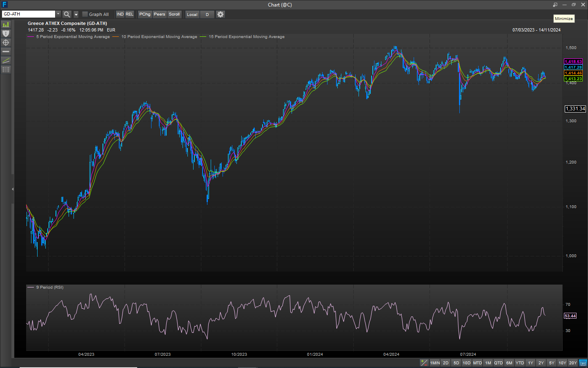
Task: Click the orange 1,414.46 price label
Action: point(573,73)
